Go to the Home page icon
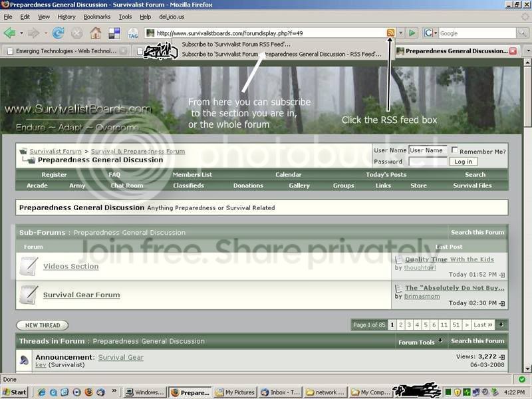Viewport: 532px width, 399px height. pos(96,33)
